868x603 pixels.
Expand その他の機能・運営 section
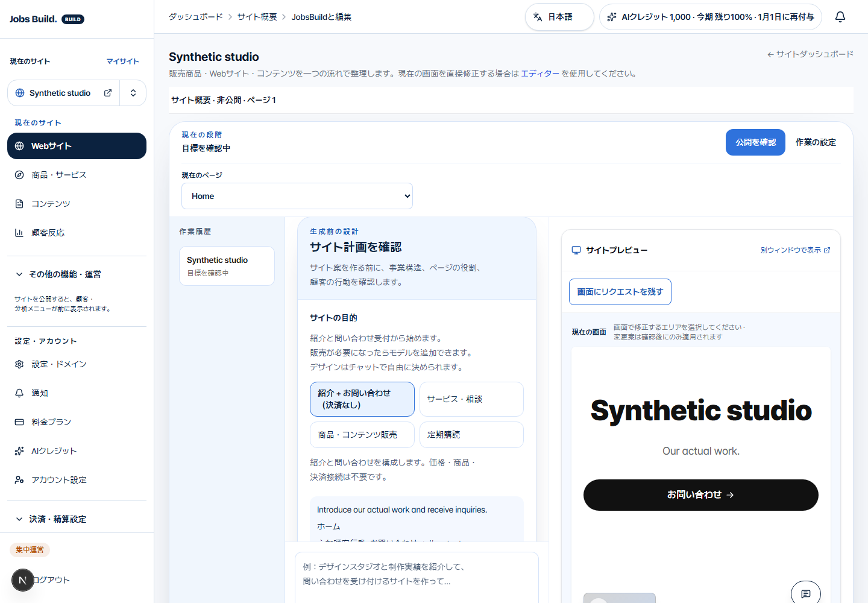click(77, 274)
